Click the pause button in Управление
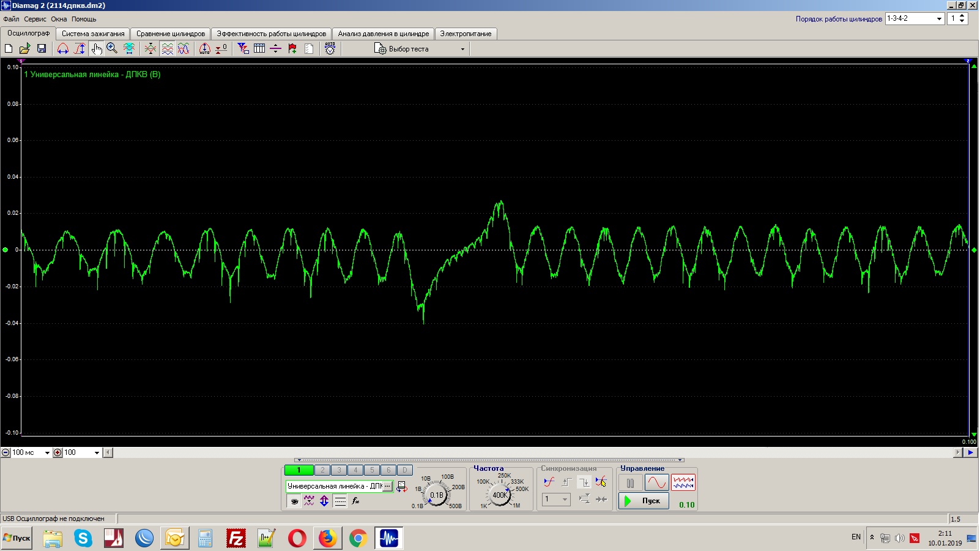The height and width of the screenshot is (551, 980). pyautogui.click(x=631, y=483)
